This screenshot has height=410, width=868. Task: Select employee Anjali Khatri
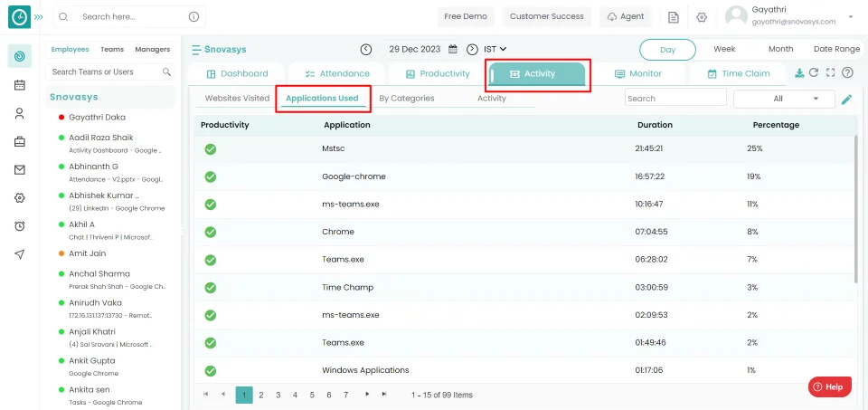[x=92, y=331]
